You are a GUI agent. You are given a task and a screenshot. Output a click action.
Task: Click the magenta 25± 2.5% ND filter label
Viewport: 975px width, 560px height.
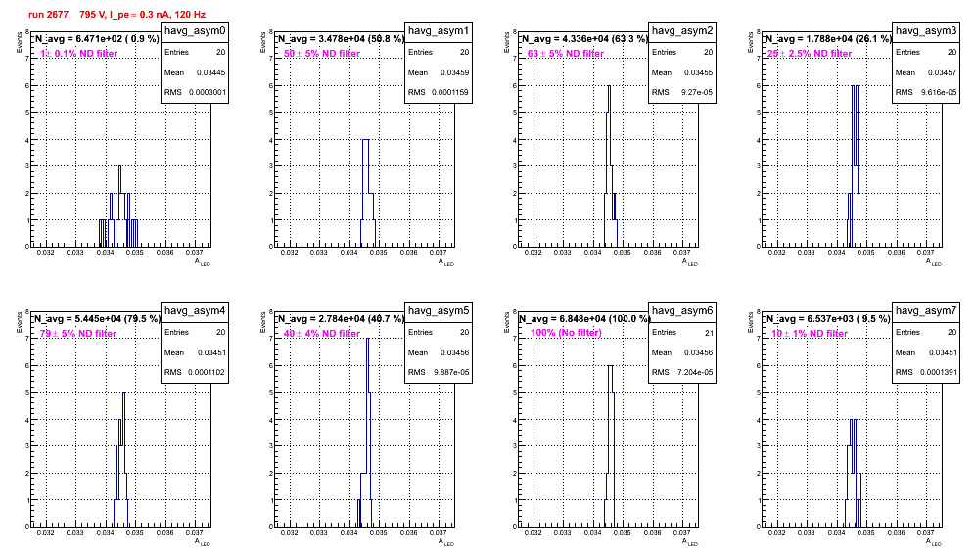click(x=809, y=54)
